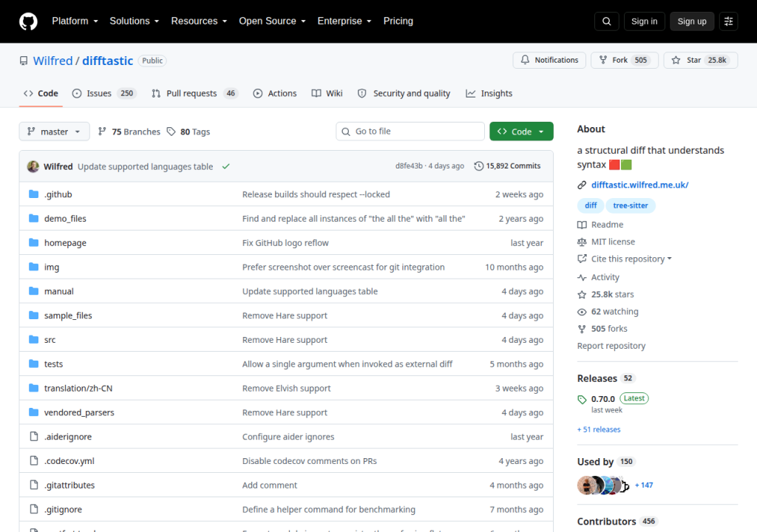Open commit message 'Remove Elvish support'

click(x=286, y=388)
